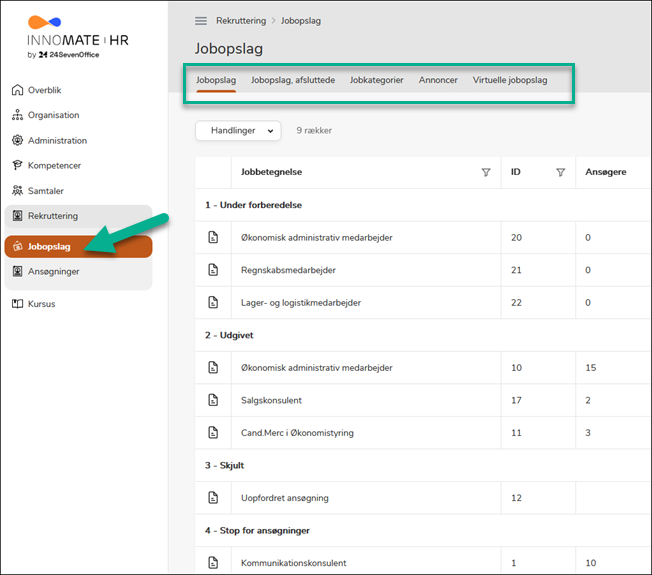The image size is (652, 575).
Task: Filter the ID column
Action: click(x=560, y=172)
